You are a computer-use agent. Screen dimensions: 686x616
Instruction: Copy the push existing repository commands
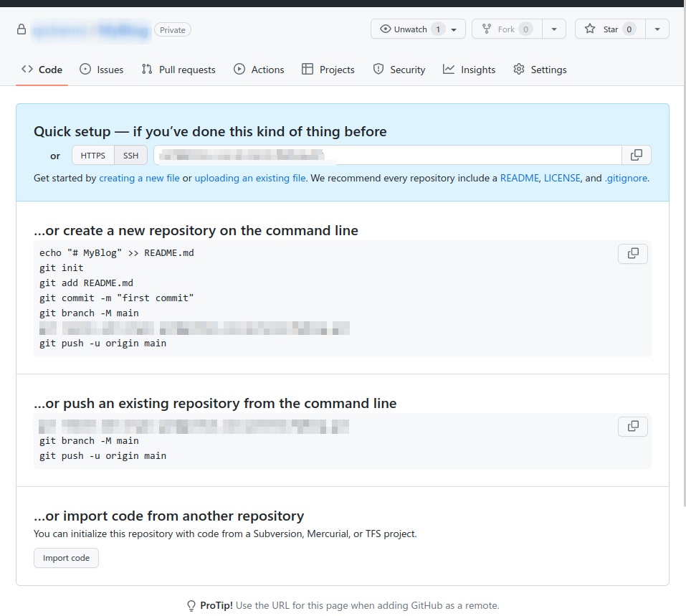click(x=633, y=427)
